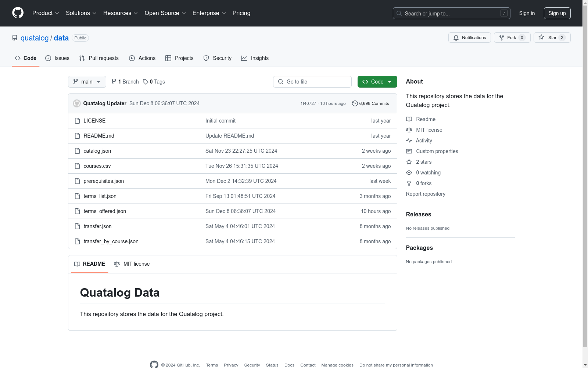Image resolution: width=588 pixels, height=368 pixels.
Task: Open the courses.csv file name
Action: coord(97,166)
